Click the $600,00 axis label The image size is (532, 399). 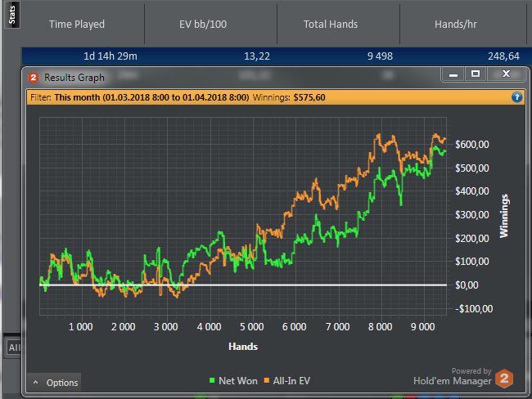[x=472, y=145]
